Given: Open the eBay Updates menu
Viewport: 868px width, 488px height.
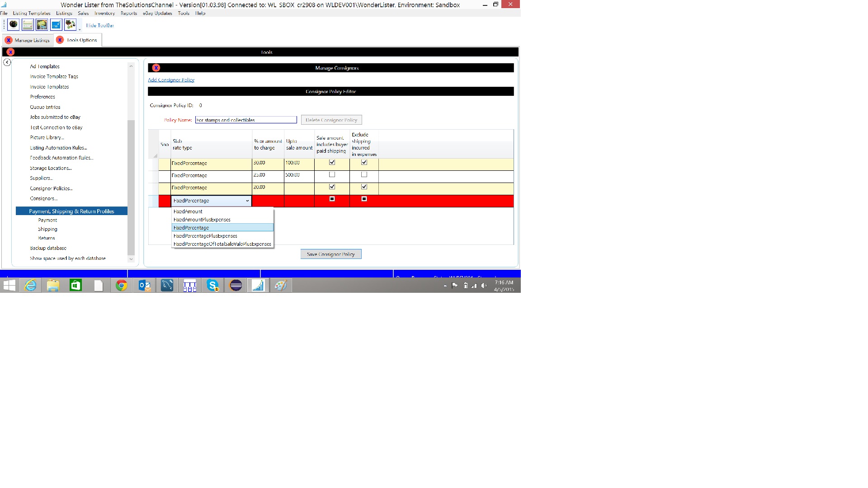Looking at the screenshot, I should point(157,13).
